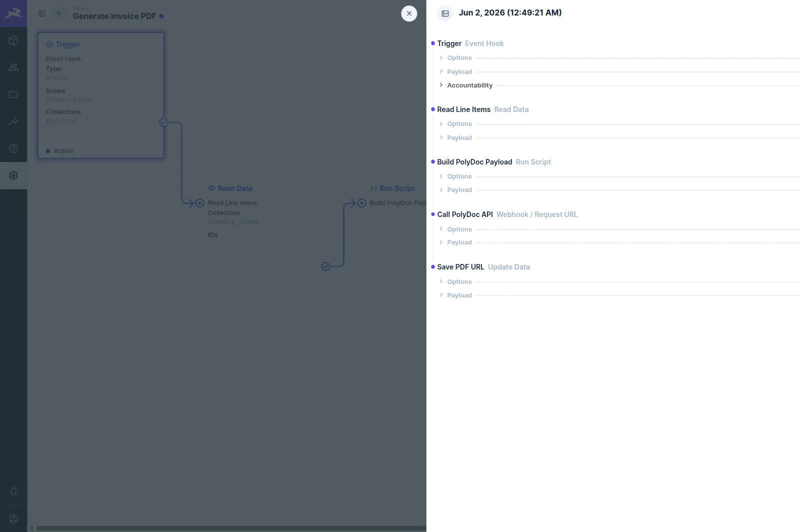811x532 pixels.
Task: Open the Settings gear module
Action: [x=13, y=175]
